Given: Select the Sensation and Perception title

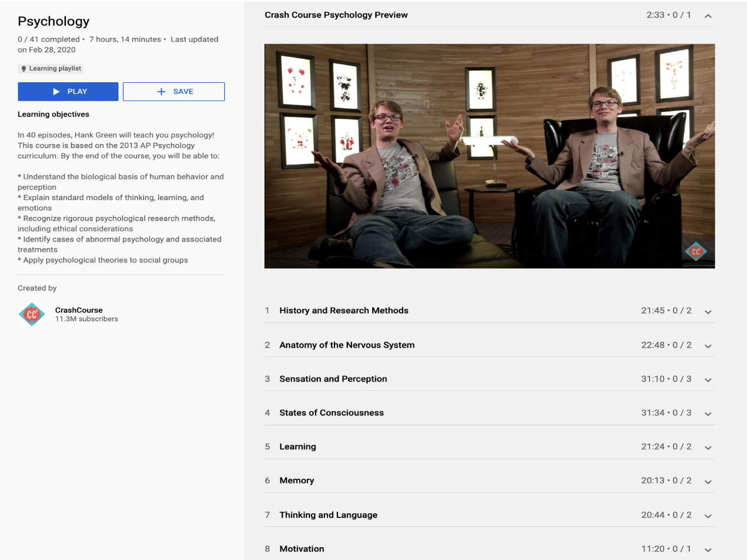Looking at the screenshot, I should pyautogui.click(x=333, y=379).
